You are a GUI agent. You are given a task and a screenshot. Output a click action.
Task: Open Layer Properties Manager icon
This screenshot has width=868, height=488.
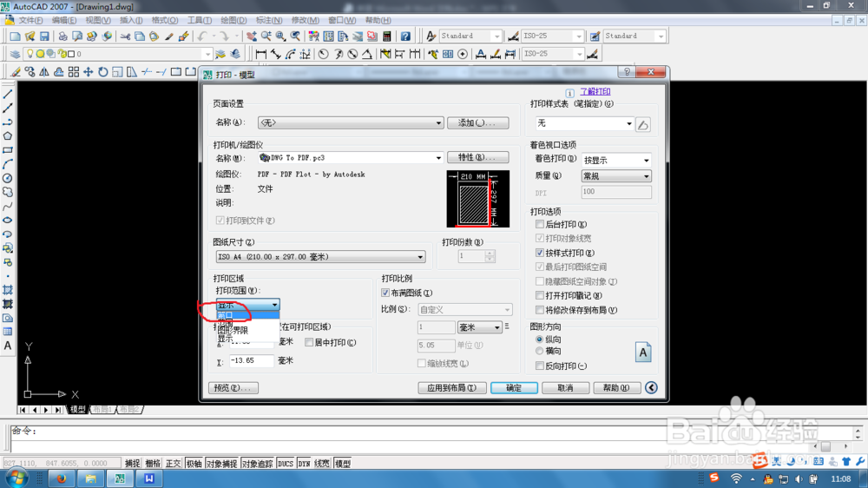[15, 54]
